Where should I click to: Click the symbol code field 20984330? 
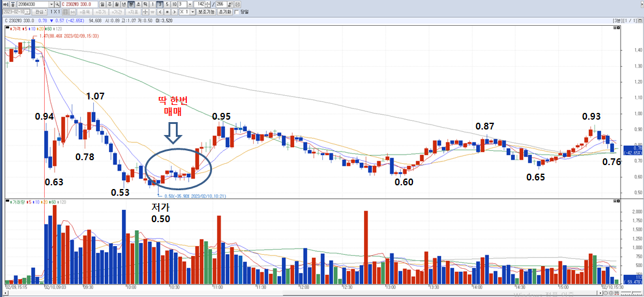click(x=33, y=4)
